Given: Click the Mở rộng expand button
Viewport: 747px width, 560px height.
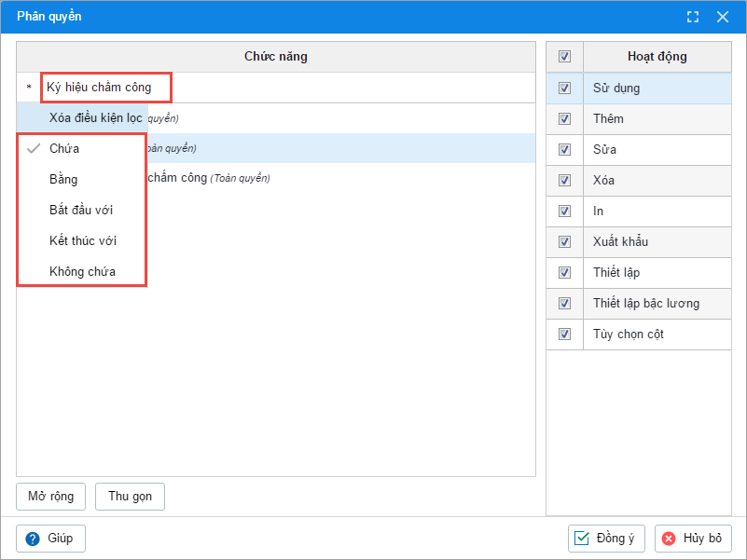Looking at the screenshot, I should pyautogui.click(x=51, y=497).
